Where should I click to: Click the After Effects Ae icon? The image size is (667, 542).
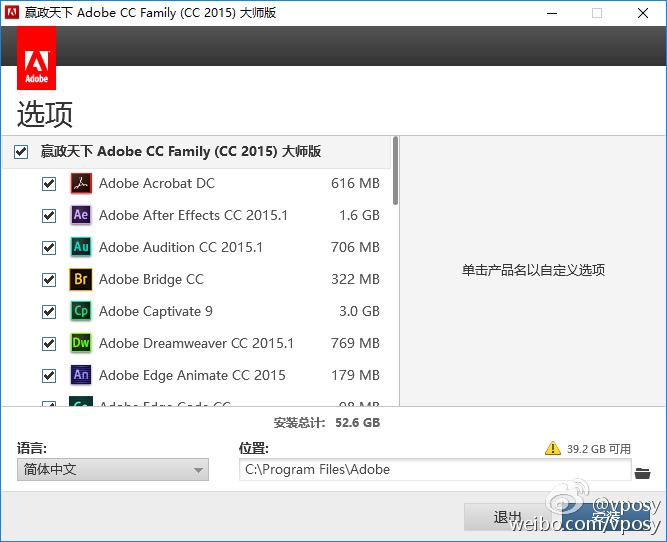[x=81, y=215]
